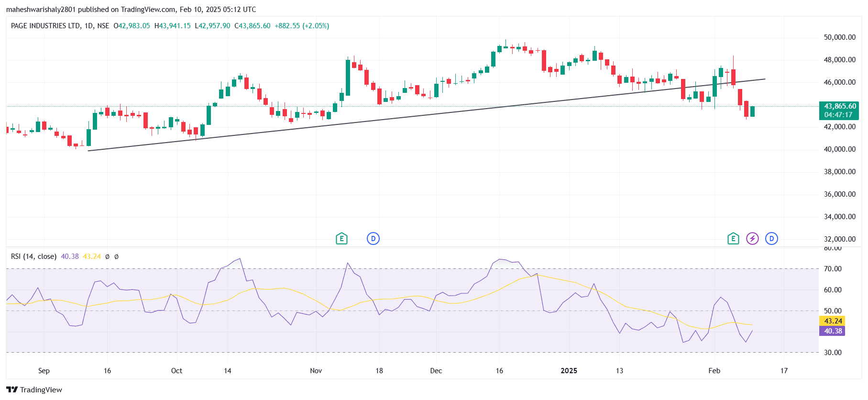Click the 70.00 level on RSI axis
The height and width of the screenshot is (400, 868).
pyautogui.click(x=833, y=269)
